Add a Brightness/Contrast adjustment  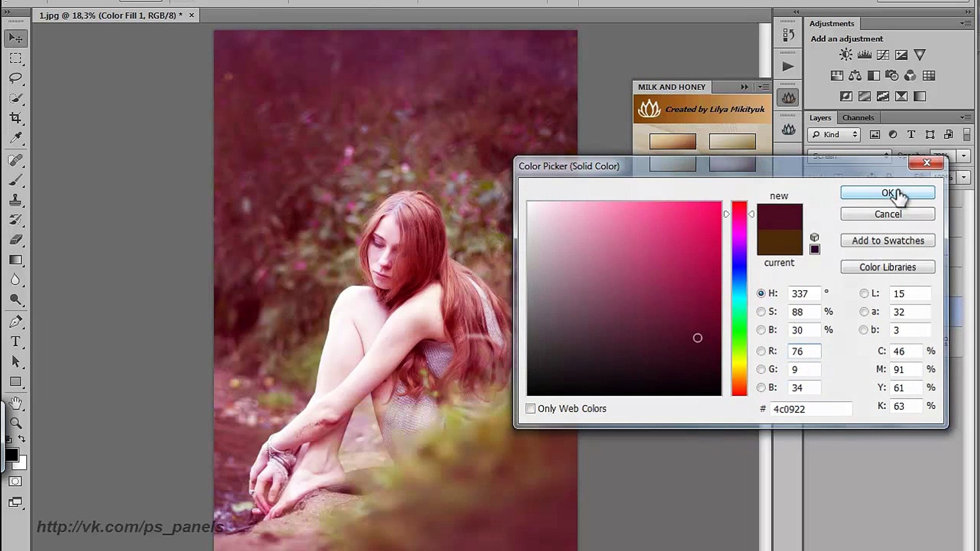[846, 55]
